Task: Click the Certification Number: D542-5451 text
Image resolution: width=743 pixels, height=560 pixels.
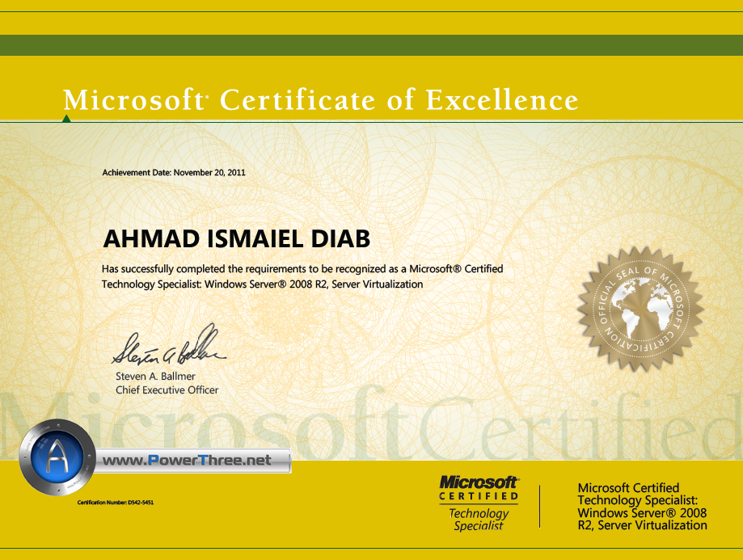Action: pos(116,502)
